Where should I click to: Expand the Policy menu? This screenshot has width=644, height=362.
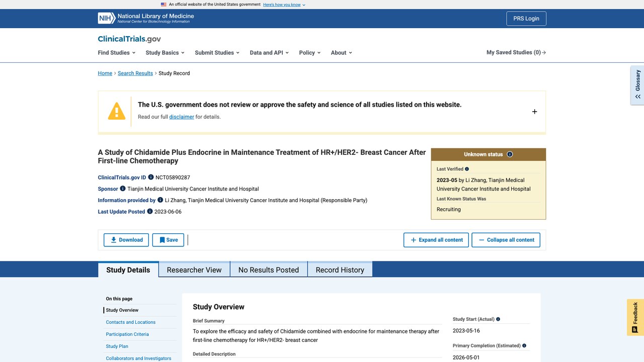pos(309,53)
